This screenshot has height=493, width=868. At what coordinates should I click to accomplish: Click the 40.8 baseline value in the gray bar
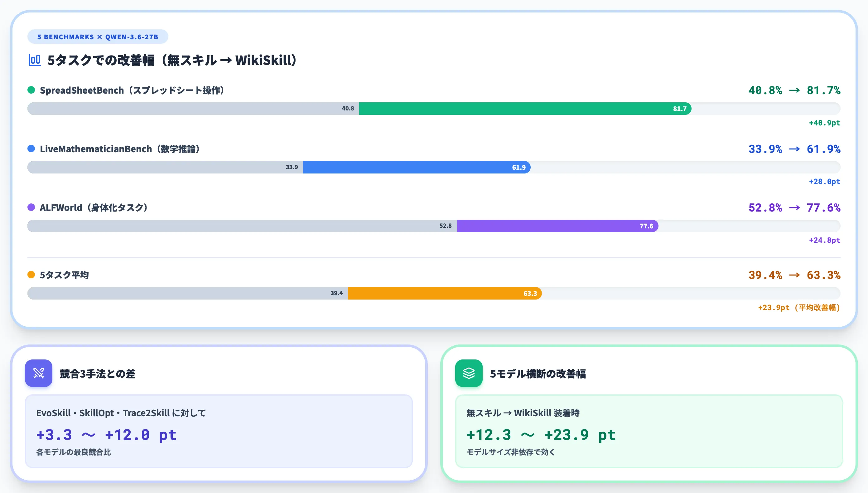[348, 108]
